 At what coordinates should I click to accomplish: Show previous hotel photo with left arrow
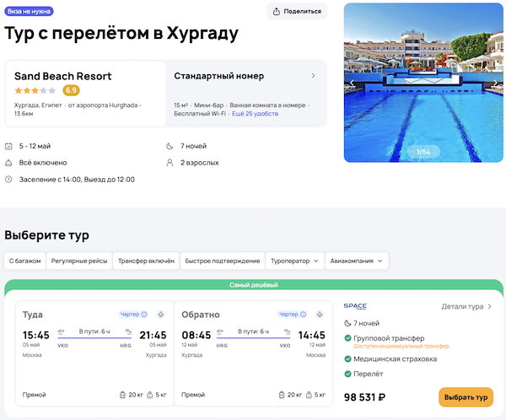coord(353,83)
